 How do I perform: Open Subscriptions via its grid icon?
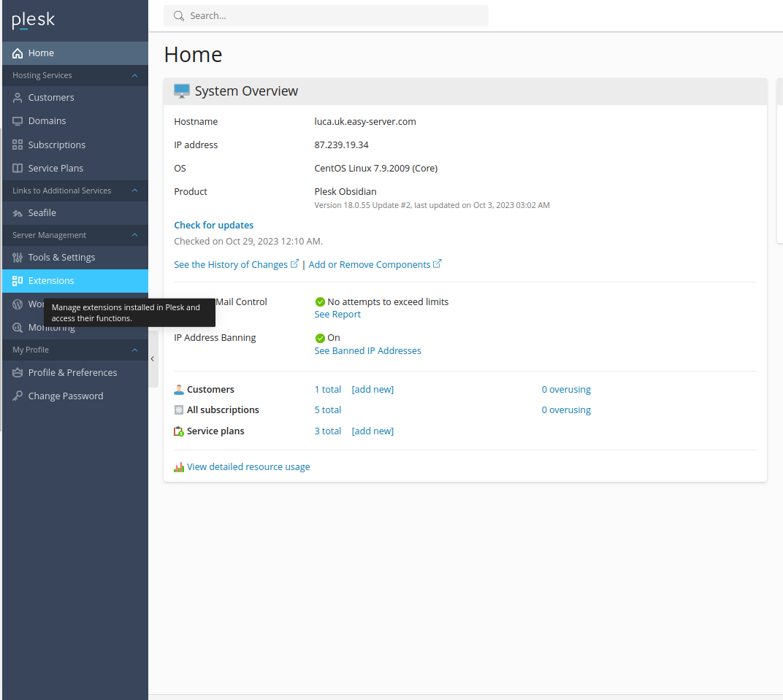pos(18,145)
